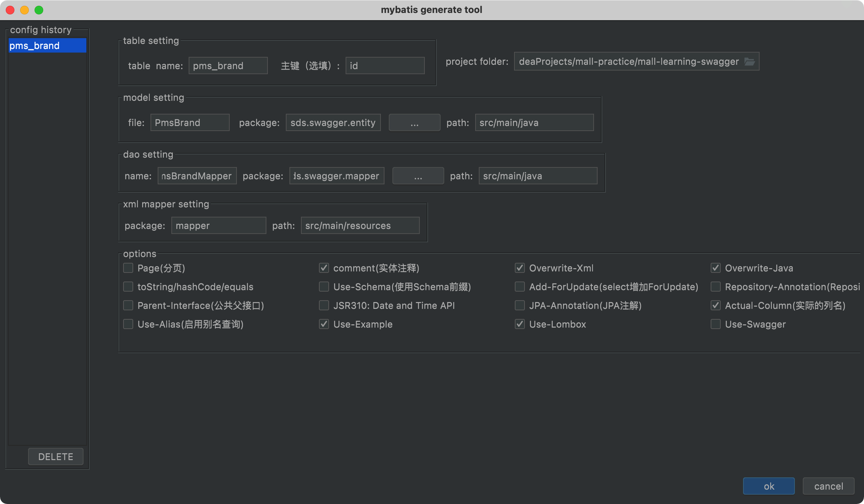This screenshot has width=864, height=504.
Task: Uncheck the Use-Example option
Action: tap(324, 324)
